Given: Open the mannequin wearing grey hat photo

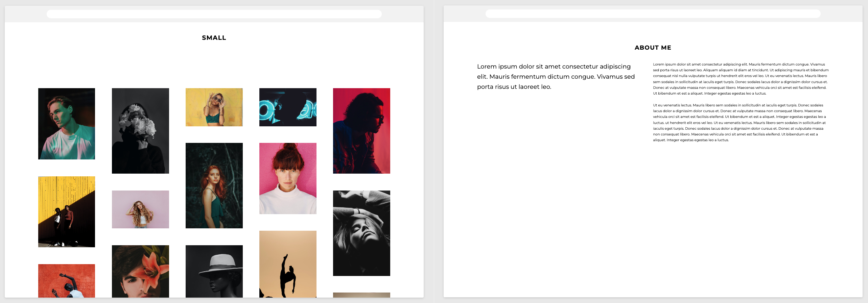Looking at the screenshot, I should pos(214,271).
